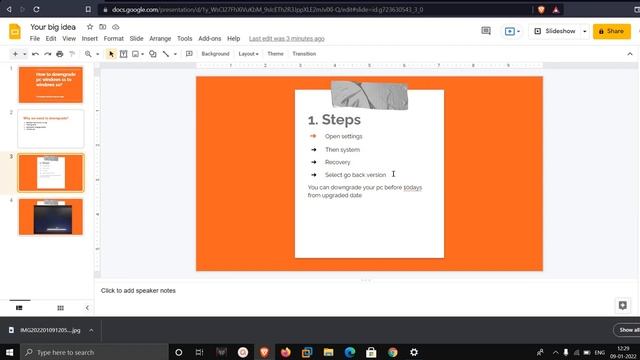This screenshot has height=360, width=640.
Task: Open the File menu
Action: [x=35, y=38]
